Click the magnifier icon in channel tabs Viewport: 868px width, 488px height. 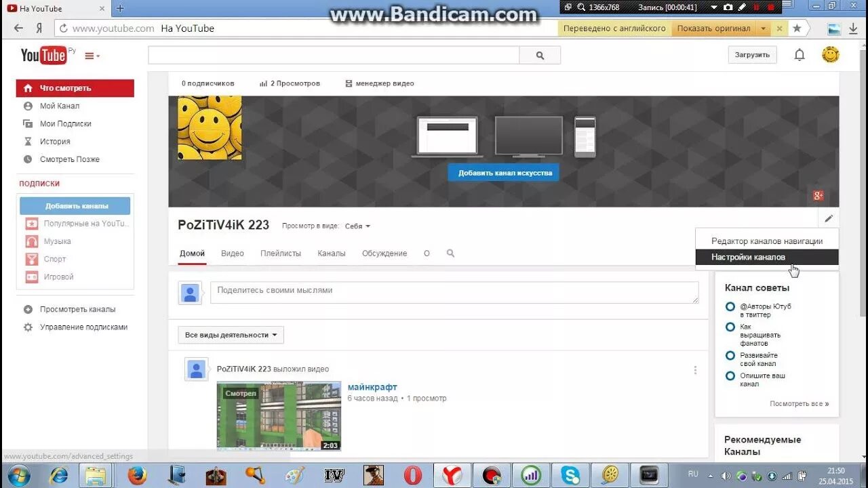click(450, 253)
